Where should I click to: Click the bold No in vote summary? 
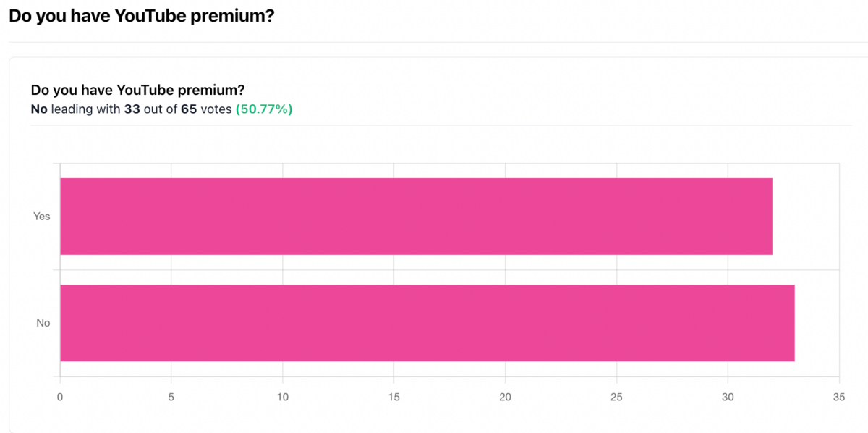click(x=39, y=109)
